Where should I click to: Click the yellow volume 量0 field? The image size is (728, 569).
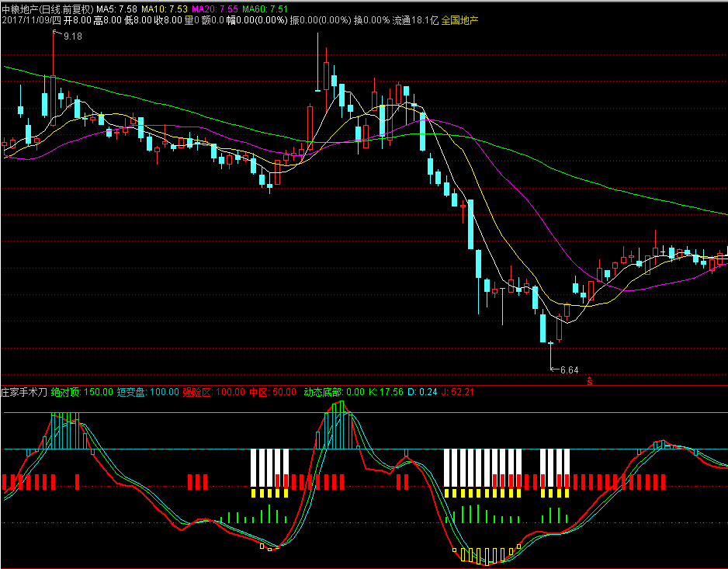192,20
